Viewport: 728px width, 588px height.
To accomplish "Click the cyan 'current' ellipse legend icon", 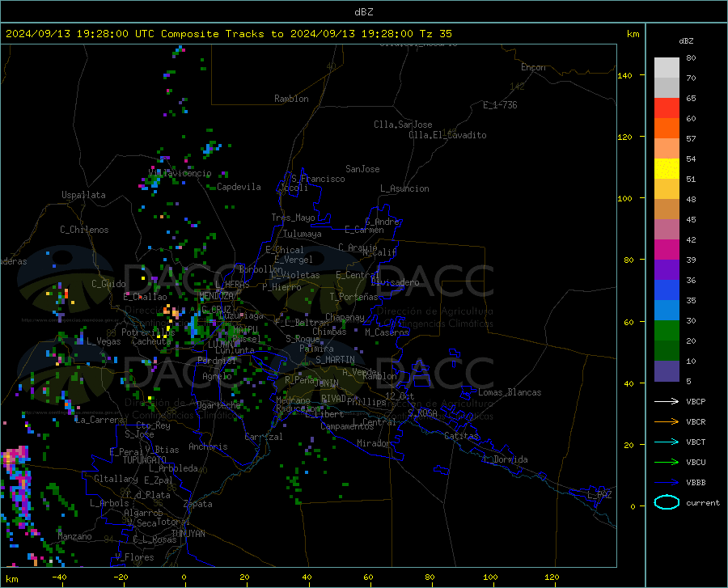I will click(667, 502).
